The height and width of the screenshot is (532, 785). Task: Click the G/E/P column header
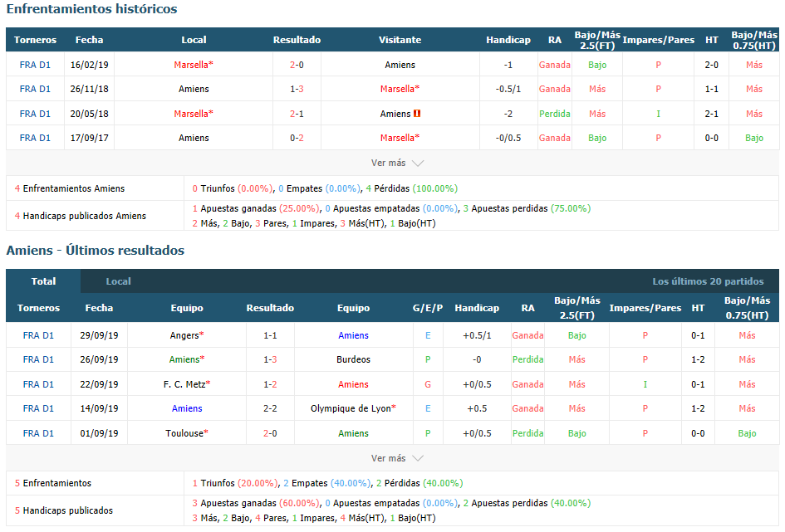pyautogui.click(x=428, y=308)
